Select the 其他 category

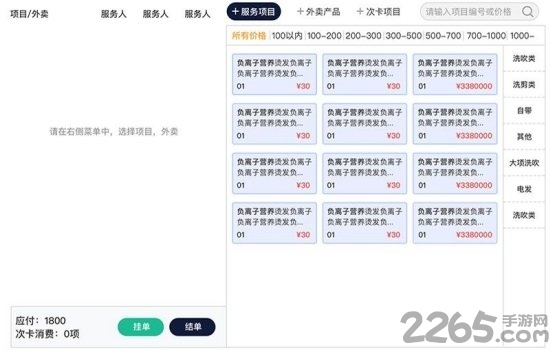pos(524,136)
